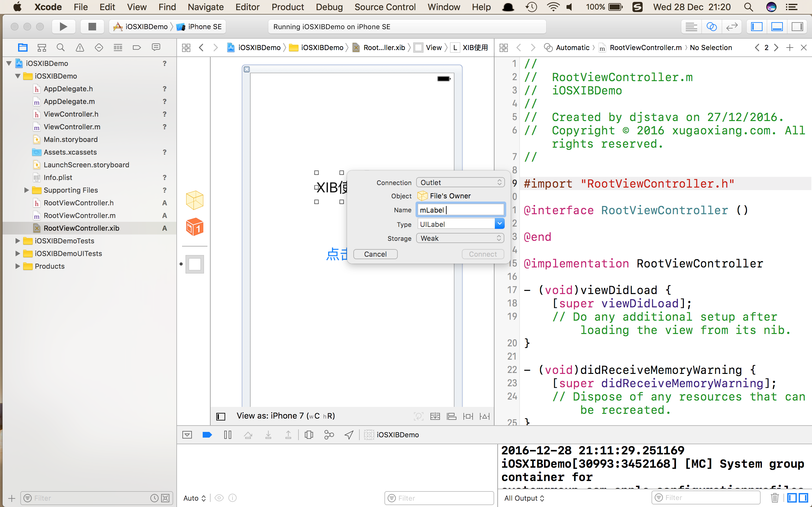Click the Debug View Hierarchy icon
Screen dimensions: 812x507
(309, 435)
